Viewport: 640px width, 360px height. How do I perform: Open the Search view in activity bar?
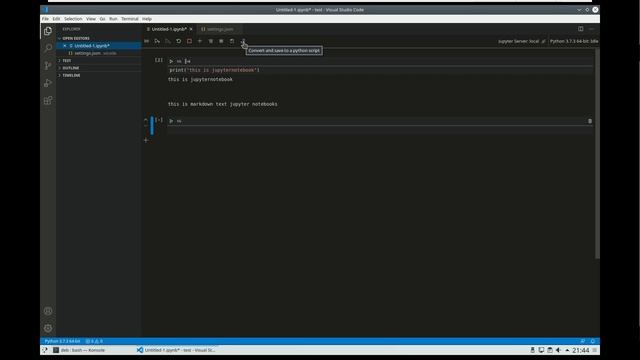tap(48, 48)
